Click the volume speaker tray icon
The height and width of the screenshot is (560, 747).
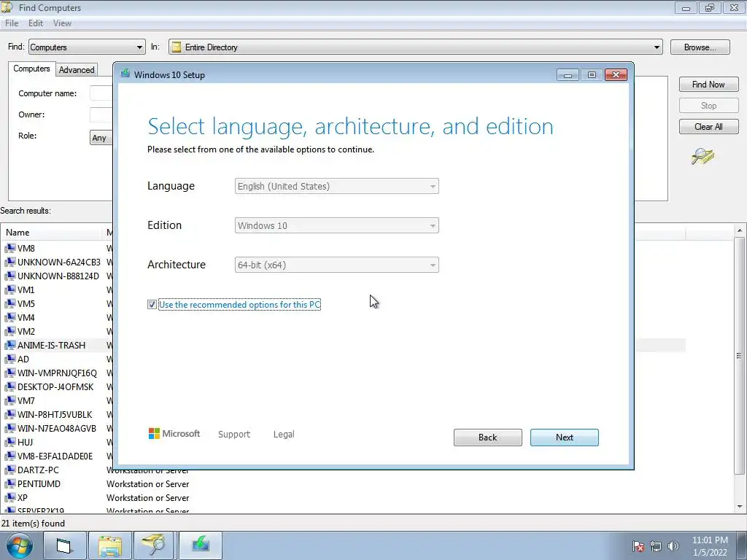click(x=673, y=546)
